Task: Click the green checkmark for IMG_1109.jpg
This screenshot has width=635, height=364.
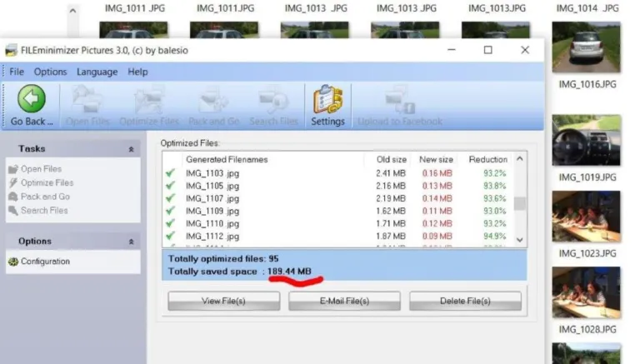Action: pyautogui.click(x=171, y=211)
